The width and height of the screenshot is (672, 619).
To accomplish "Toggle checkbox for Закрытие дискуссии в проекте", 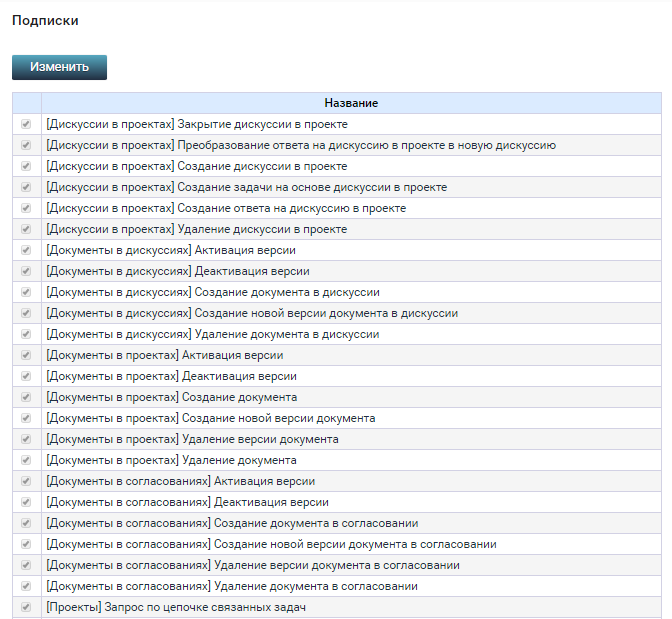I will click(26, 124).
